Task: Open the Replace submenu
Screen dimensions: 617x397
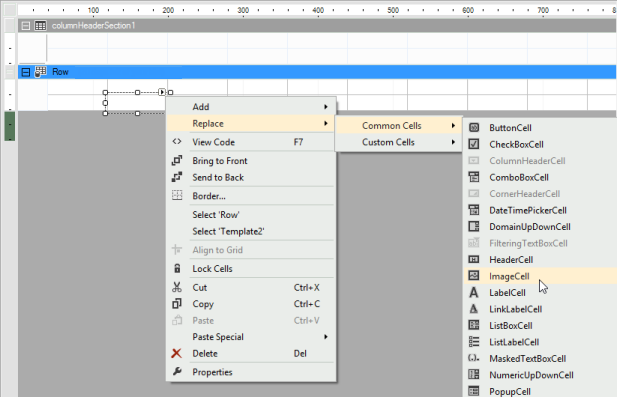Action: coord(252,124)
